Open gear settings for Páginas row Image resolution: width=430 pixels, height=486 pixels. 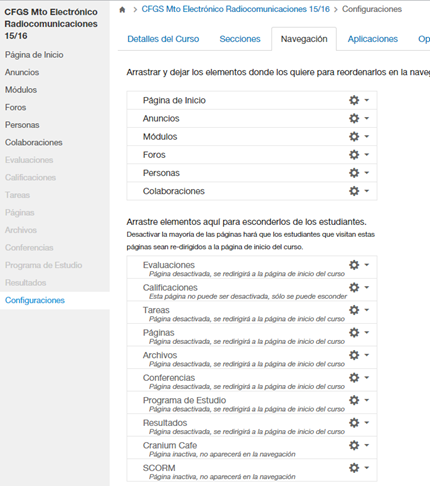click(x=354, y=332)
